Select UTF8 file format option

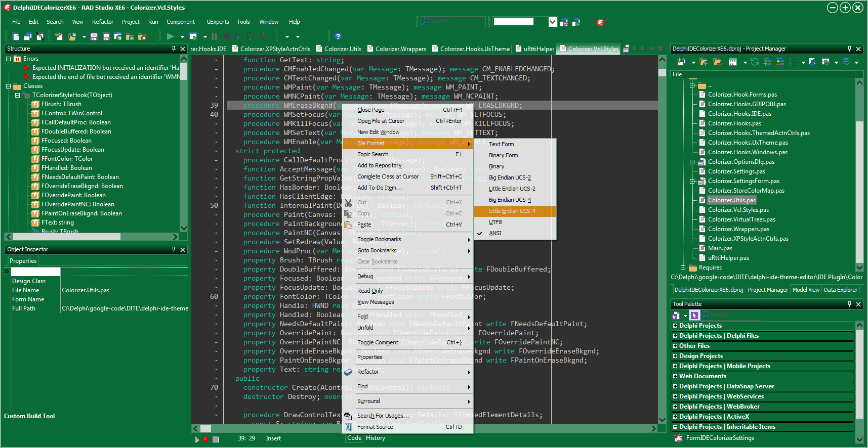515,222
